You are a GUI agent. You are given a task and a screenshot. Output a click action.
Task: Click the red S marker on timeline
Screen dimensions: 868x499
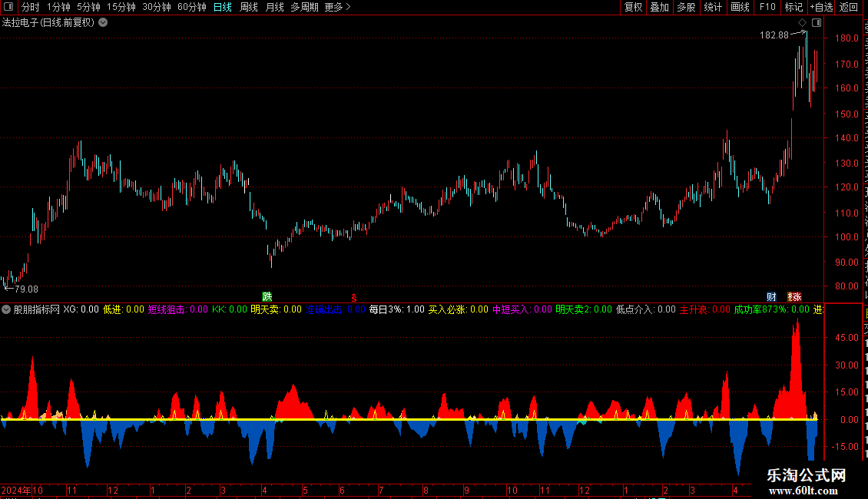(x=354, y=298)
